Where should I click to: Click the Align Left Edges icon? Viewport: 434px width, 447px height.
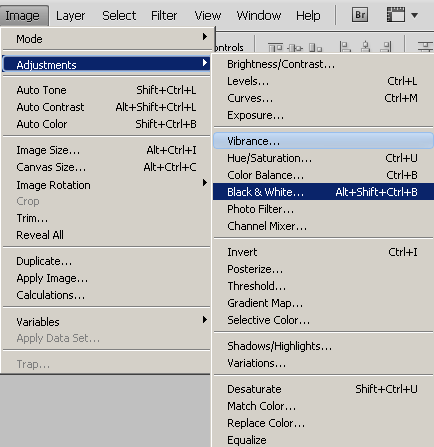345,47
